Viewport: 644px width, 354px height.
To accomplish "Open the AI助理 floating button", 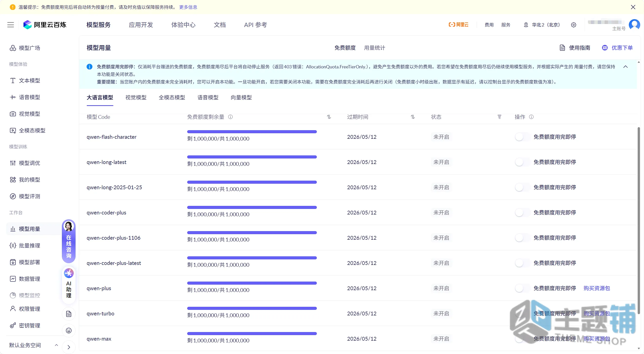I will (x=69, y=285).
